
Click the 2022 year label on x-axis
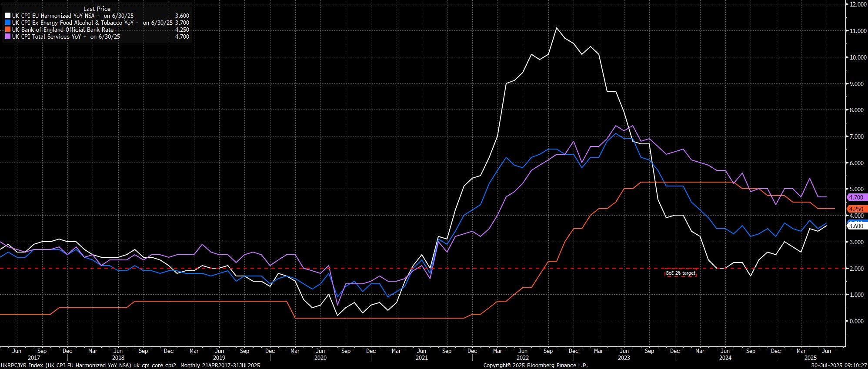pyautogui.click(x=523, y=358)
